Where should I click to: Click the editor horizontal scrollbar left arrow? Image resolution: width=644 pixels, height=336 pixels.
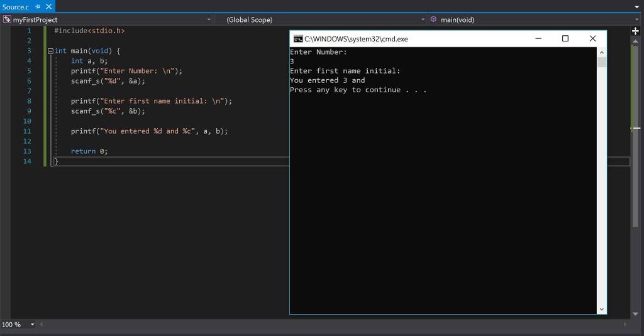pyautogui.click(x=42, y=325)
